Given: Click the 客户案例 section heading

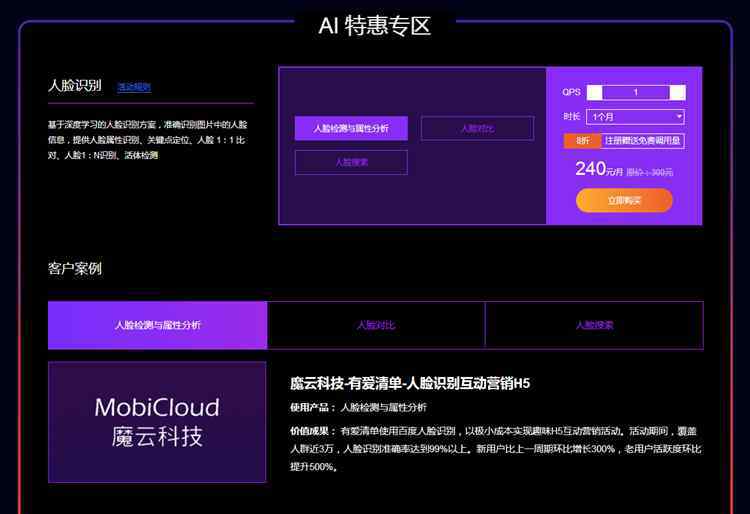Looking at the screenshot, I should 75,269.
